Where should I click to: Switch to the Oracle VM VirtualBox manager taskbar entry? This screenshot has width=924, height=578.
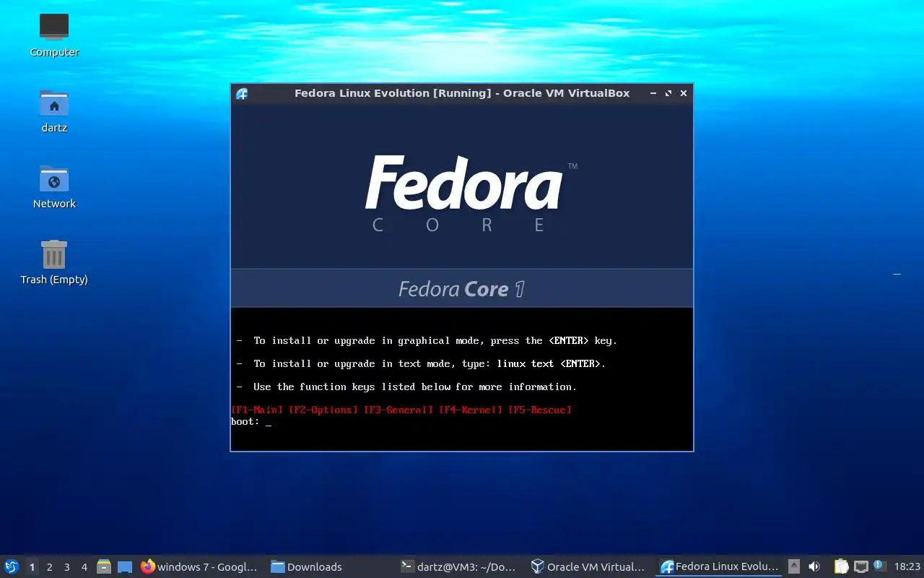[x=588, y=567]
